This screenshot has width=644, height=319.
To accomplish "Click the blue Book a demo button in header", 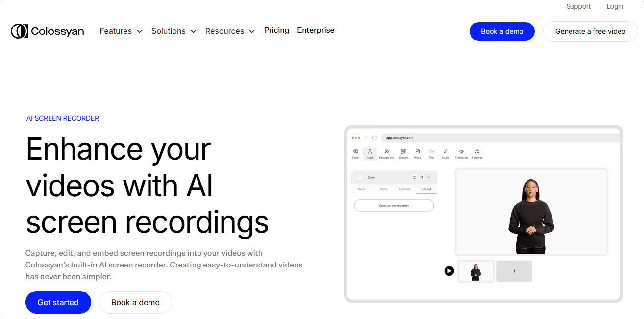I will tap(502, 31).
